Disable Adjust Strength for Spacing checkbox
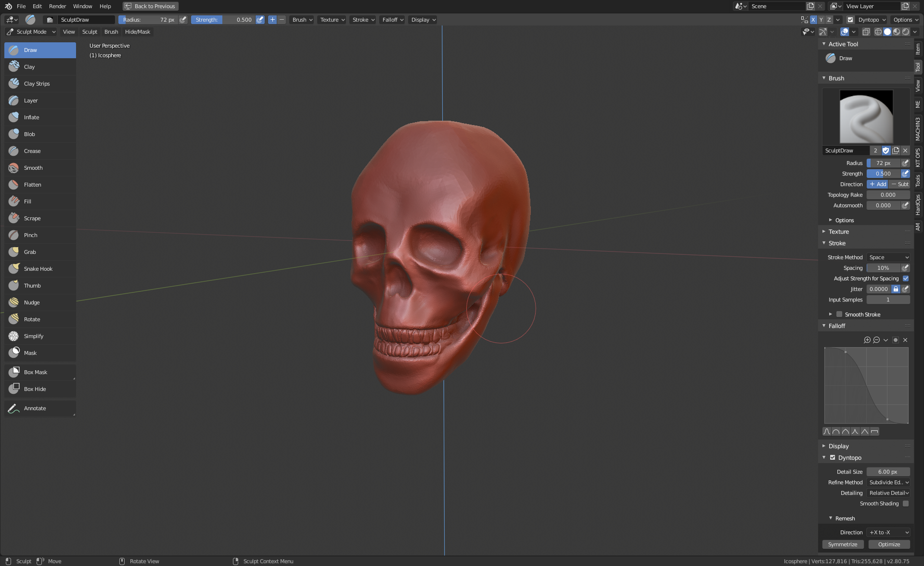Screen dimensions: 924x566 click(x=906, y=278)
